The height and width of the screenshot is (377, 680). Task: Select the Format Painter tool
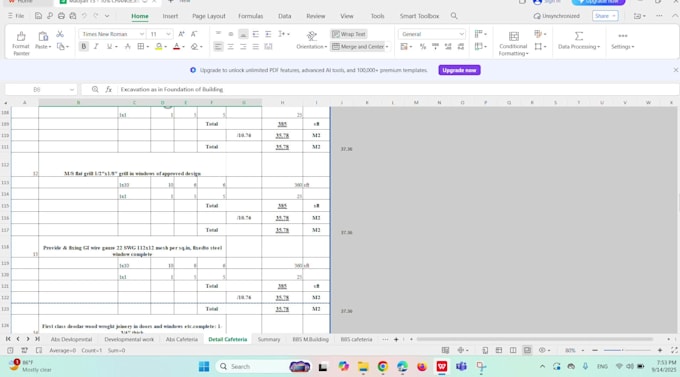[x=21, y=43]
